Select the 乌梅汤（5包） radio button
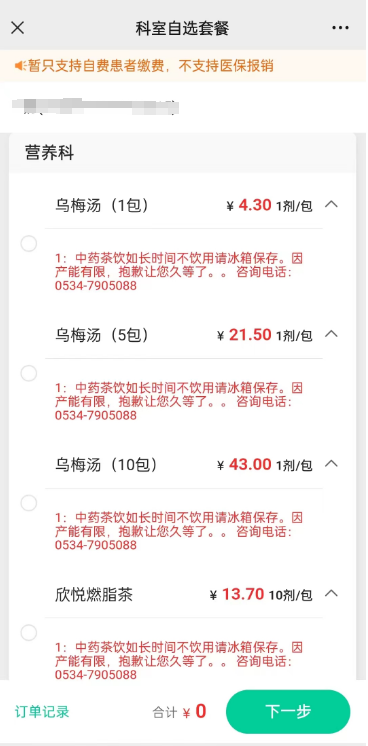Screen dimensions: 368x746 [x=29, y=373]
